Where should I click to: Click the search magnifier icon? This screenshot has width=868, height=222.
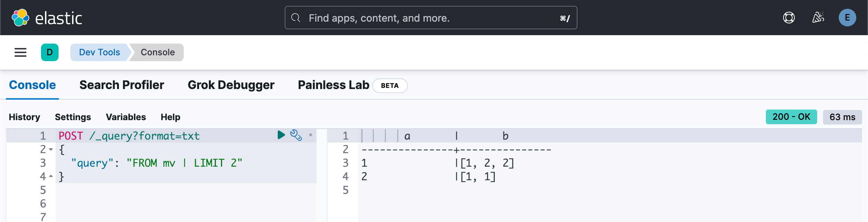coord(296,18)
